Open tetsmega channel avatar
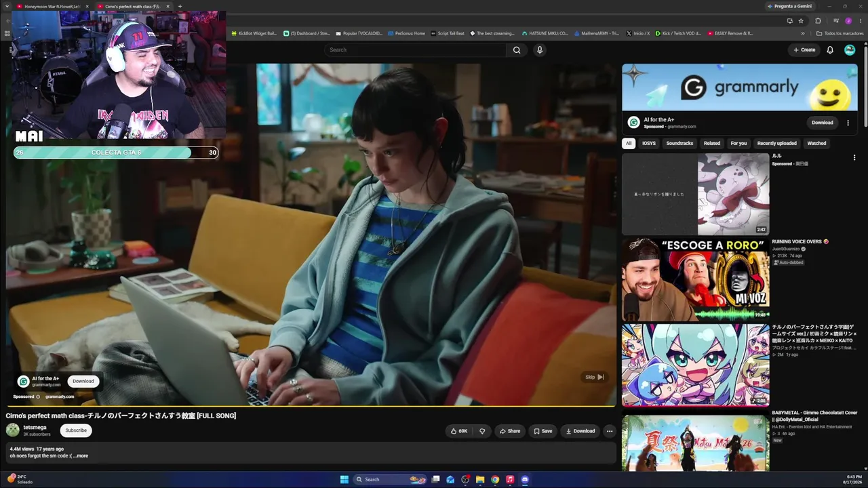The image size is (868, 488). tap(13, 430)
